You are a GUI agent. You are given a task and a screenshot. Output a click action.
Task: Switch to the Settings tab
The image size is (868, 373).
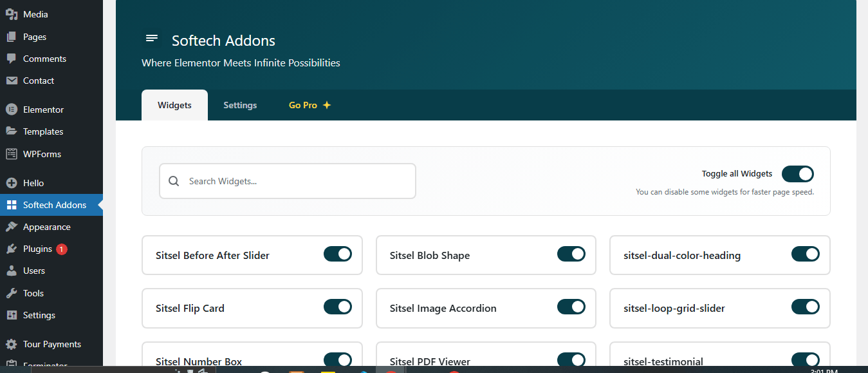(x=240, y=105)
